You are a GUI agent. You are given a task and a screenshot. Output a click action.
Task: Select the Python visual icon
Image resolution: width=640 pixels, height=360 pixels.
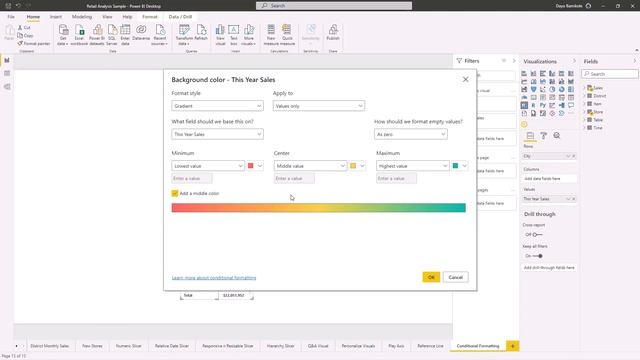pos(542,105)
